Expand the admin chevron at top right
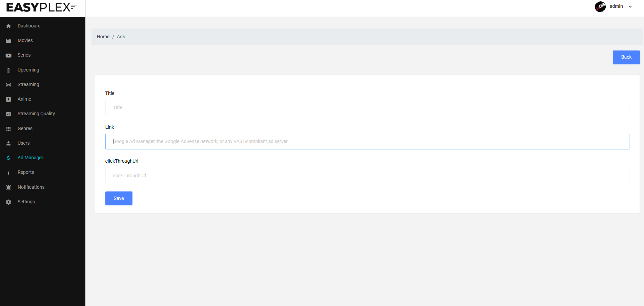Image resolution: width=644 pixels, height=306 pixels. (x=630, y=6)
